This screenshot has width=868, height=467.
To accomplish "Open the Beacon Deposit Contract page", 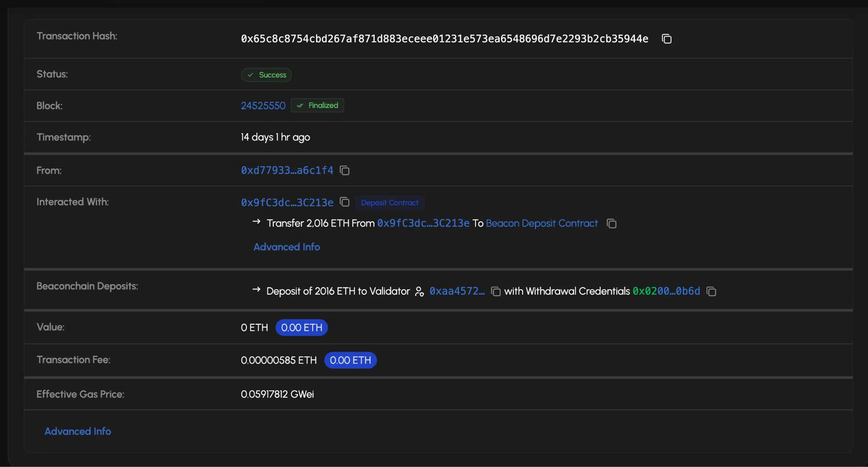I will point(542,223).
